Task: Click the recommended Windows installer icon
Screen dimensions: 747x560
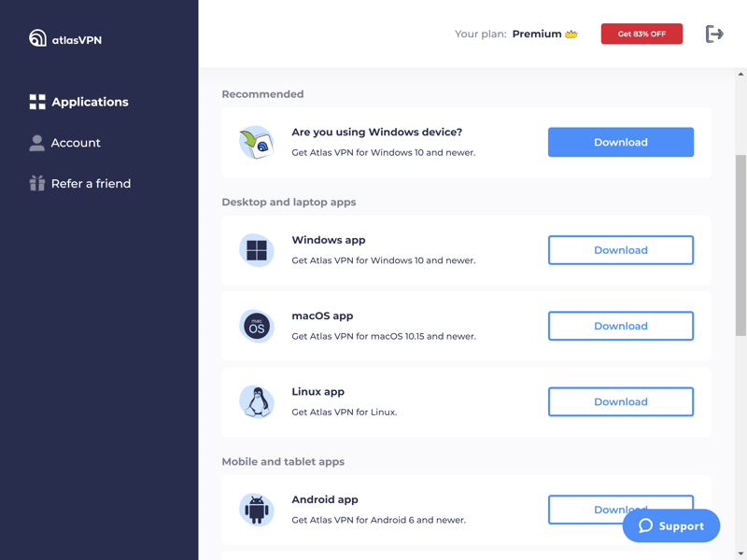Action: tap(256, 143)
